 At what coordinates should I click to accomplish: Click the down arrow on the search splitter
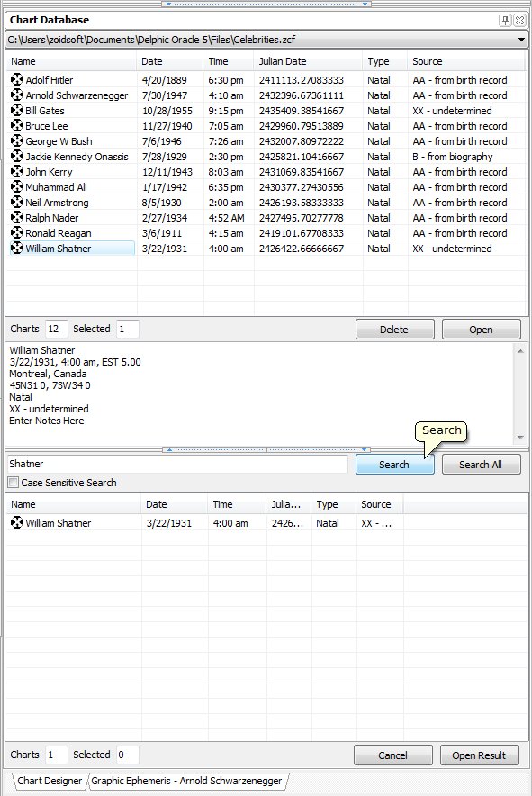[x=364, y=450]
